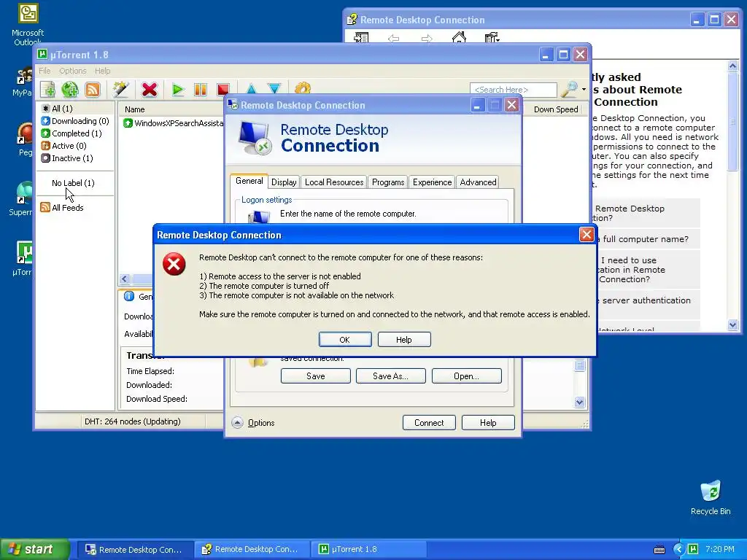Select No Label (1) entry
Screen dimensions: 747x560
coord(73,183)
